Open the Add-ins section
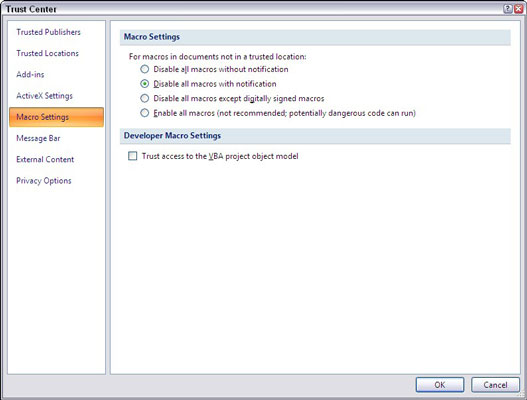The height and width of the screenshot is (400, 527). click(30, 75)
